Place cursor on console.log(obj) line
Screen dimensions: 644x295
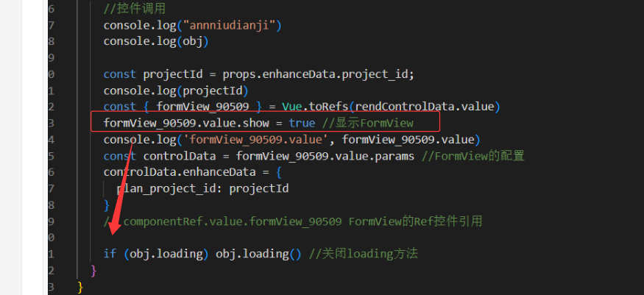click(x=156, y=42)
